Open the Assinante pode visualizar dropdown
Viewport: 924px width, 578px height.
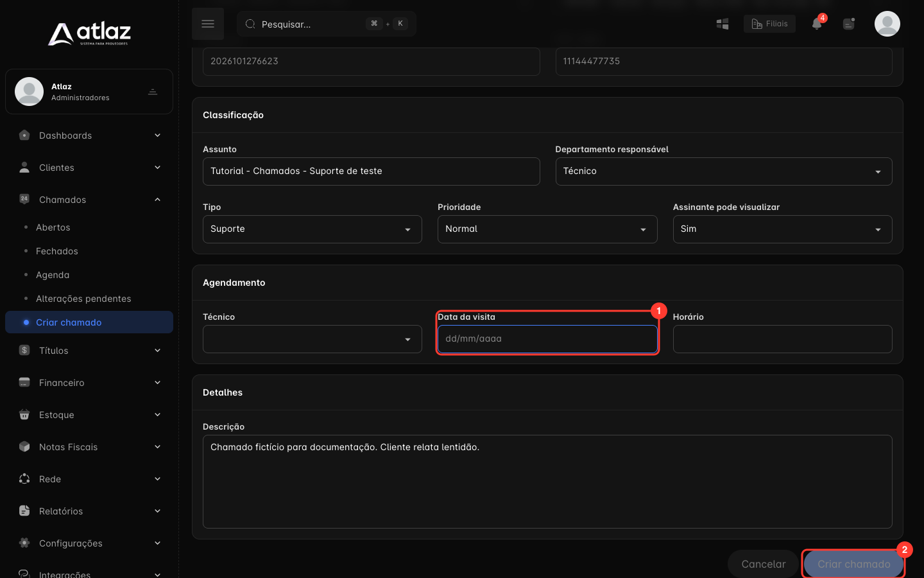pos(782,229)
